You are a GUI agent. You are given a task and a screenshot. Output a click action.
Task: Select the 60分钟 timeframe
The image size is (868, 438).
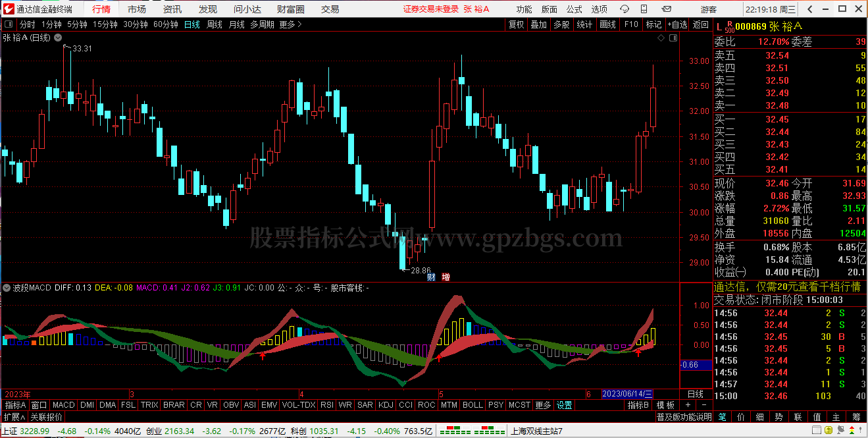coord(166,24)
